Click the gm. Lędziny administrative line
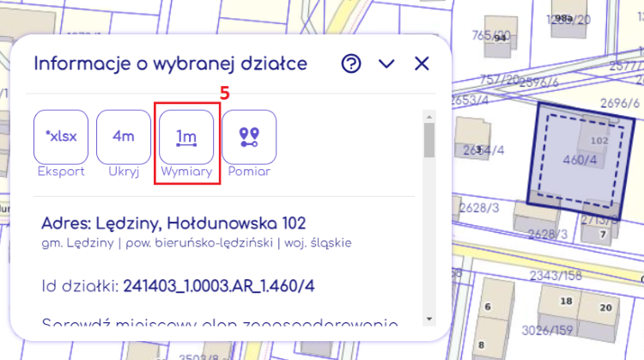This screenshot has height=360, width=644. pos(197,243)
